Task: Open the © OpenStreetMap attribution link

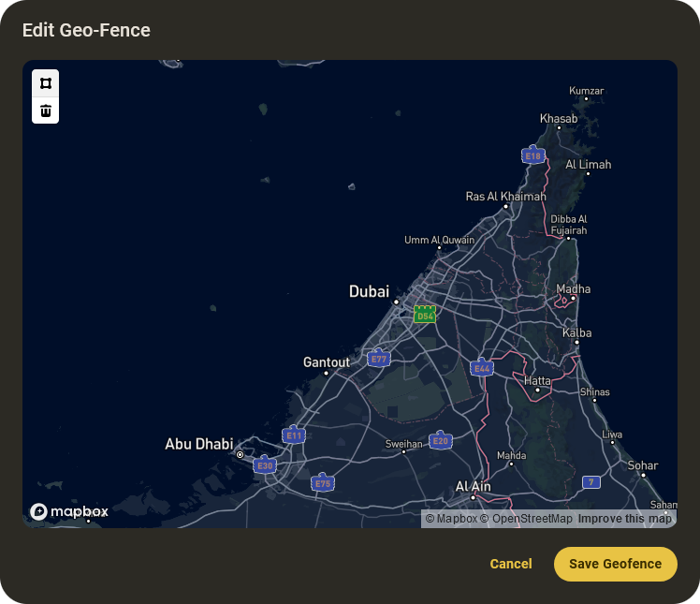Action: point(526,519)
